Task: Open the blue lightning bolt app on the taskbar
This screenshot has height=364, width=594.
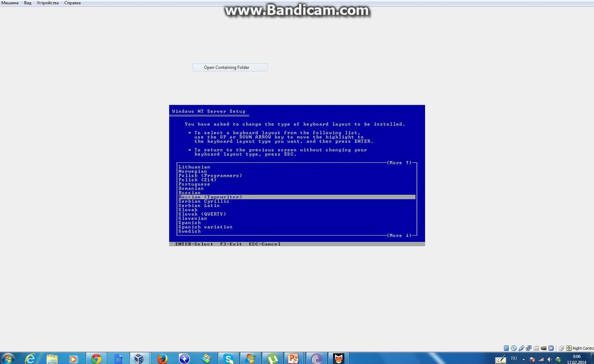Action: (185, 358)
